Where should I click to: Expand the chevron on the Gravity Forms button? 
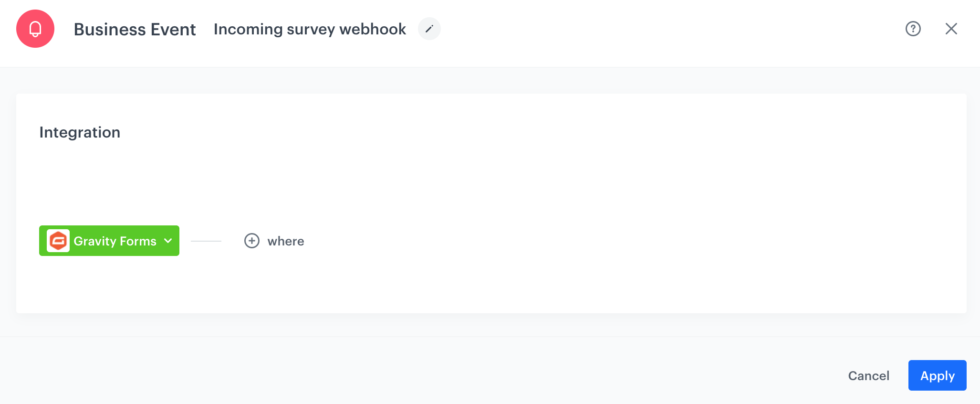click(x=168, y=241)
